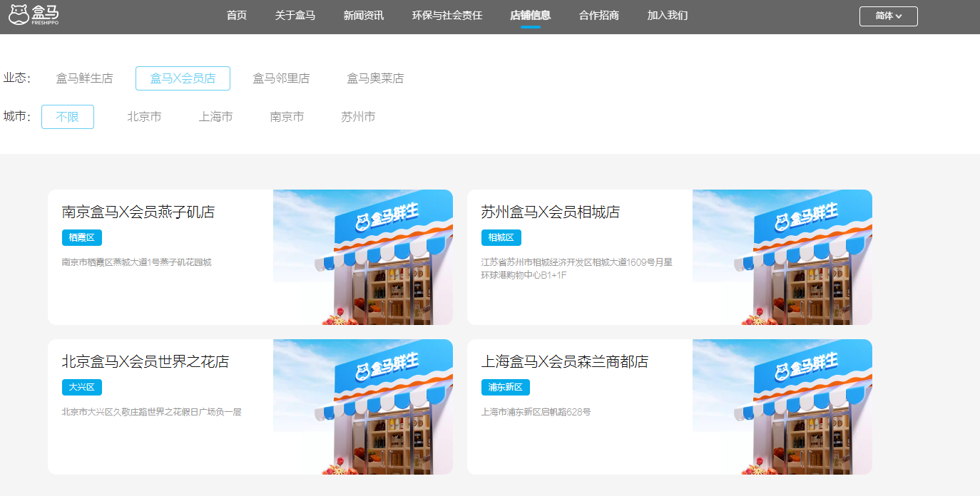Open the 加入我们 page

(667, 16)
